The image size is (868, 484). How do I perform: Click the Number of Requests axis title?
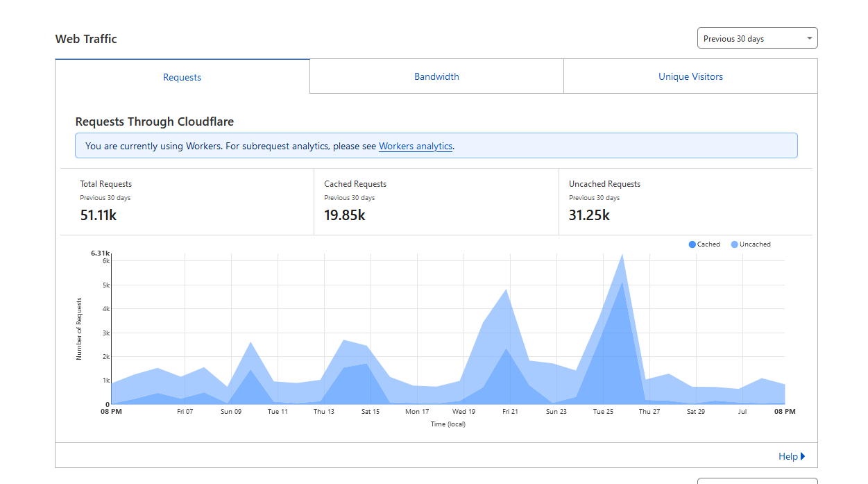pos(79,329)
